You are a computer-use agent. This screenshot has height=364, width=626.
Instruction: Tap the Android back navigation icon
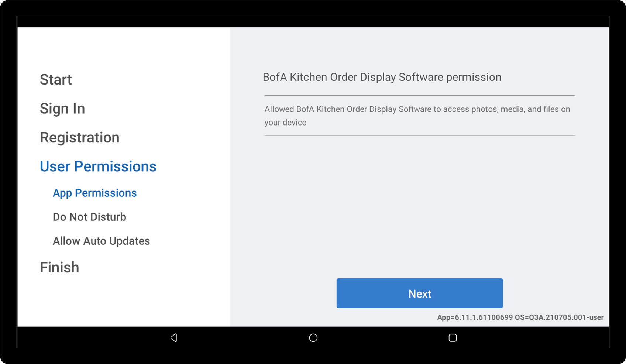174,338
